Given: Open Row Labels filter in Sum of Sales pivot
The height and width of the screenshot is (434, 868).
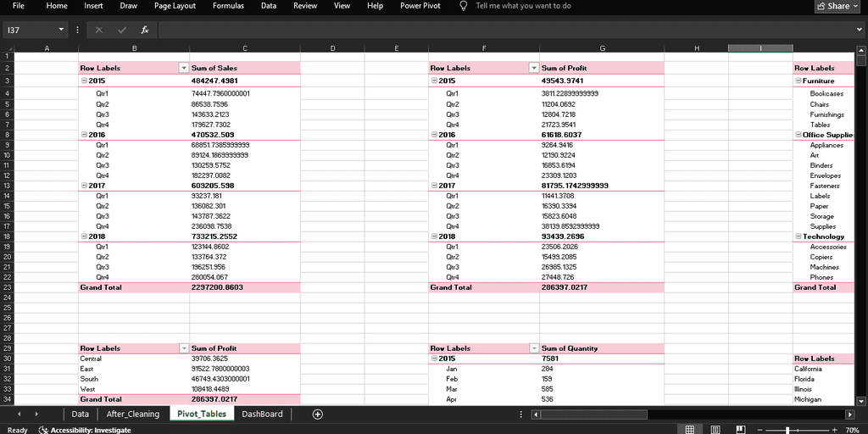Looking at the screenshot, I should (183, 68).
